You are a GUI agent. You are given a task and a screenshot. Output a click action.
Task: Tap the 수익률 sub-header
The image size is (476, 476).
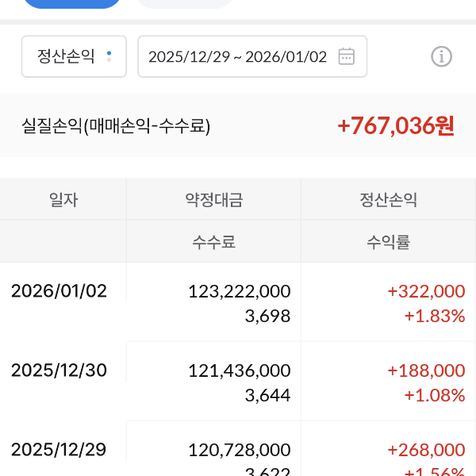388,242
